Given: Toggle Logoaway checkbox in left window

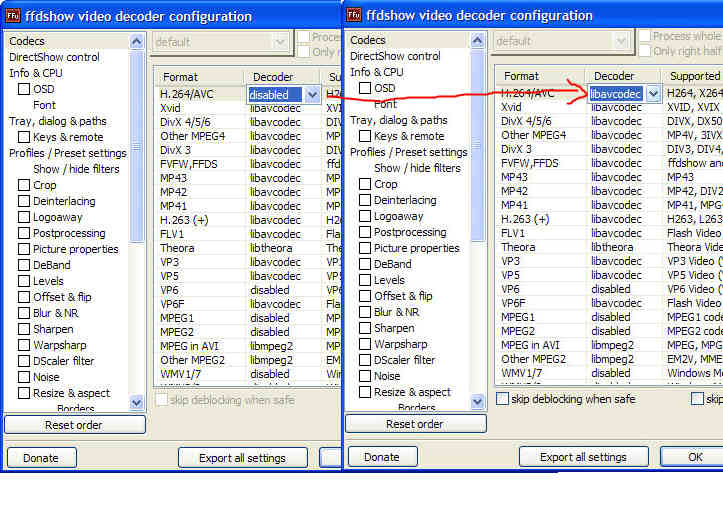Looking at the screenshot, I should point(24,217).
